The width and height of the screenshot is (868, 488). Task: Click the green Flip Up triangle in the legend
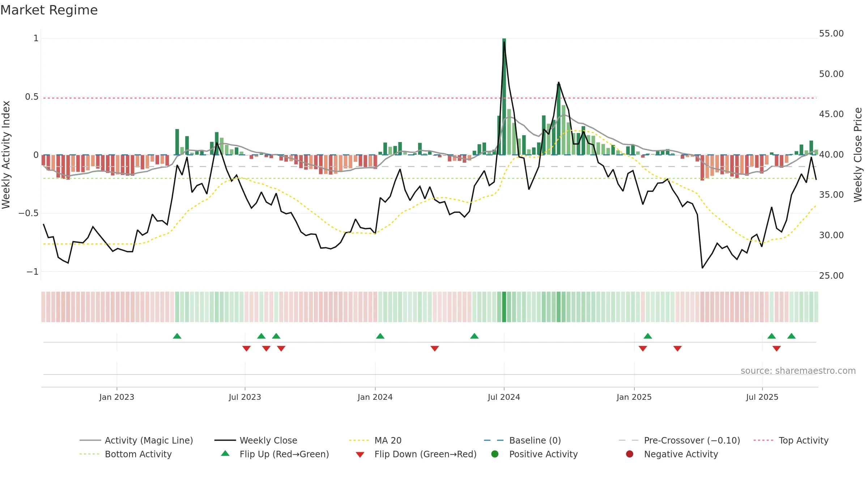pyautogui.click(x=225, y=453)
